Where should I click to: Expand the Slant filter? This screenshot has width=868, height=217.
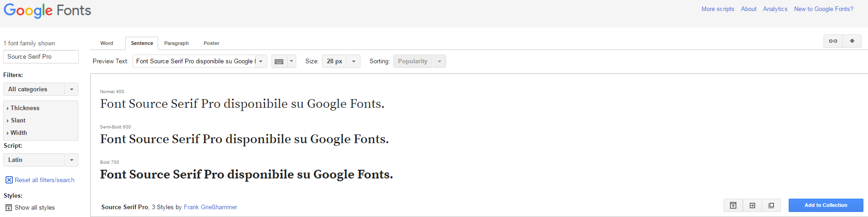tap(18, 121)
